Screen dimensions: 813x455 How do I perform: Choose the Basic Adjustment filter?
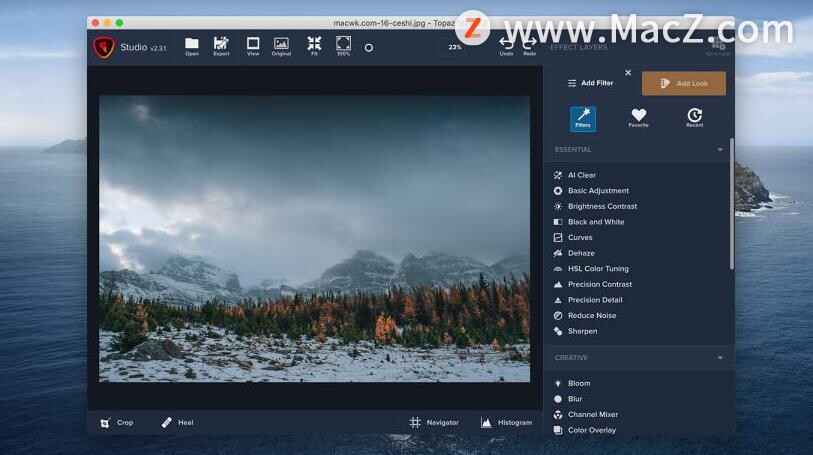coord(591,191)
